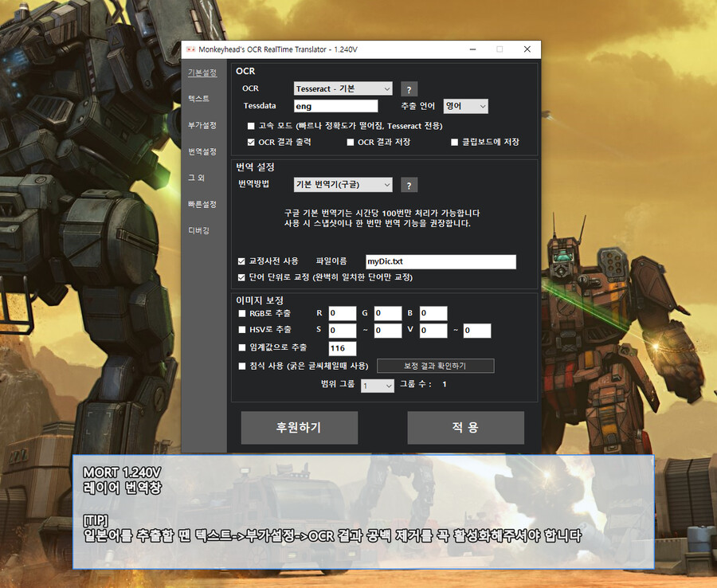This screenshot has width=717, height=588.
Task: Switch to the 번역설정 sidebar tab
Action: click(x=202, y=152)
